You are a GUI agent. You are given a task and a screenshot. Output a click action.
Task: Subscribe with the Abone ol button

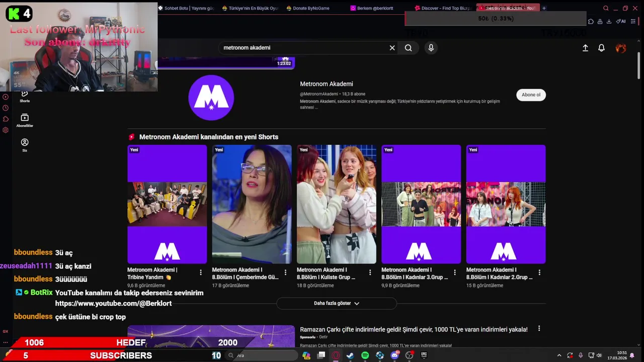click(531, 95)
